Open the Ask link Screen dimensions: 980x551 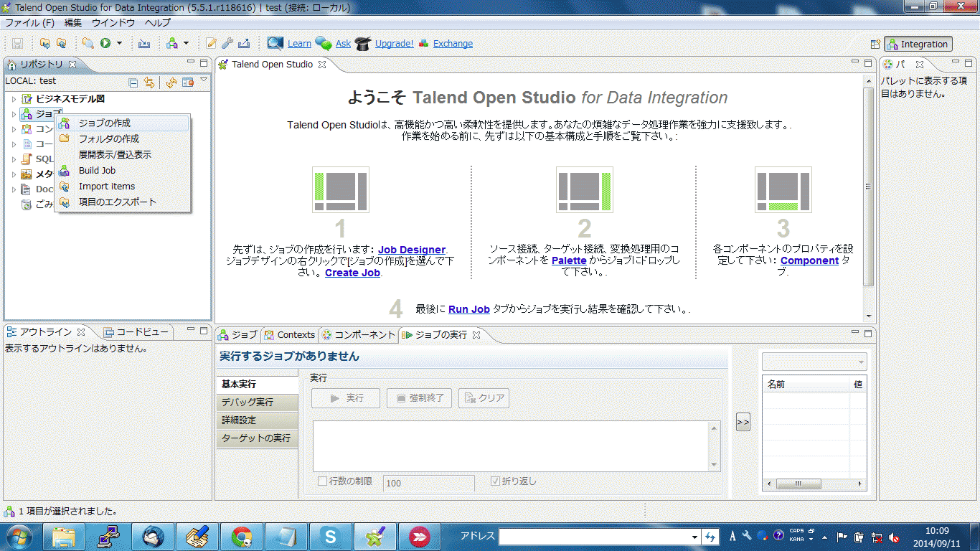click(x=343, y=44)
